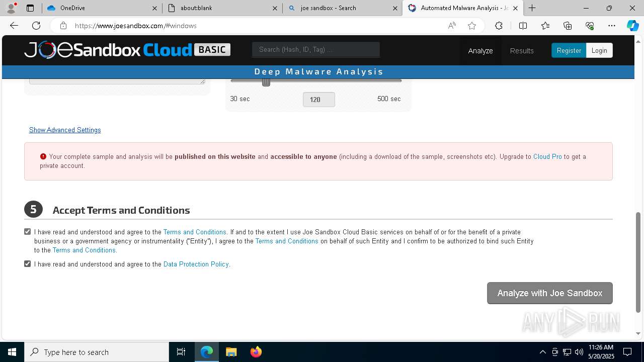Go back to previous page
The width and height of the screenshot is (644, 362).
[14, 26]
